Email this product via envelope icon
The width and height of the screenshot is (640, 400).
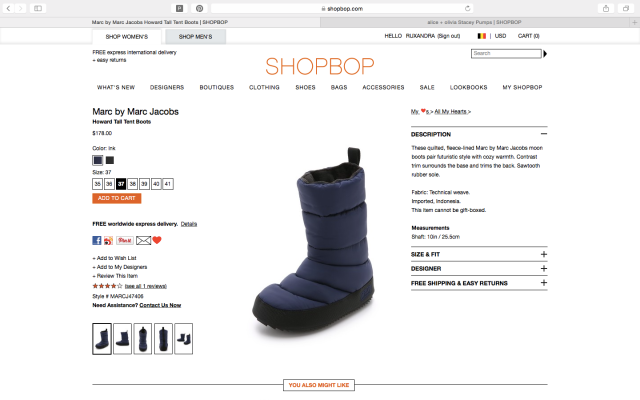(x=143, y=240)
